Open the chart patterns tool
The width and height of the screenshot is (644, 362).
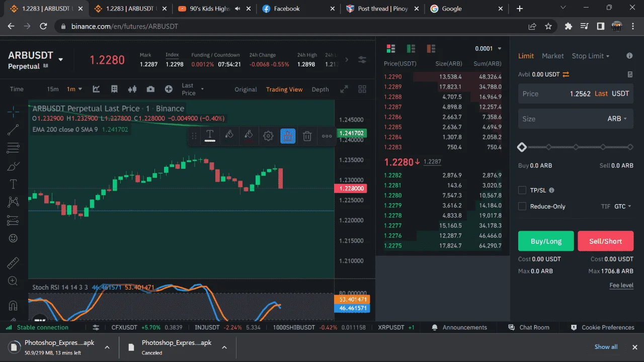[13, 202]
